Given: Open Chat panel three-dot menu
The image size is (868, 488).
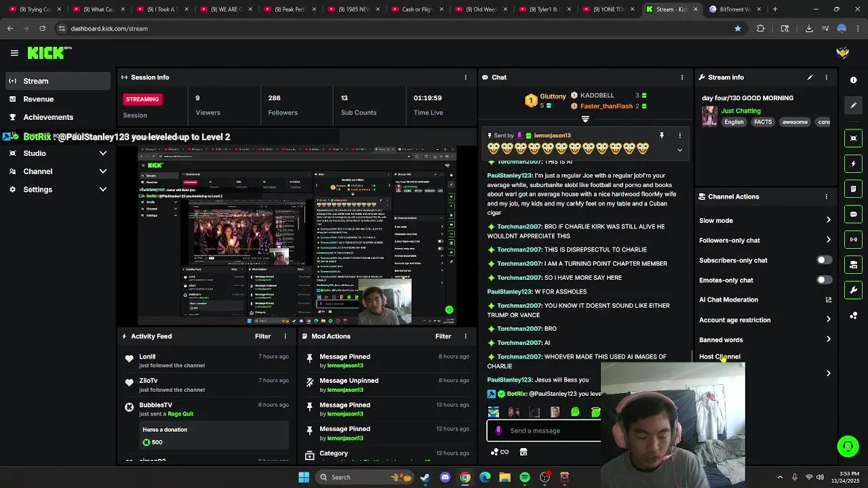Looking at the screenshot, I should [682, 77].
